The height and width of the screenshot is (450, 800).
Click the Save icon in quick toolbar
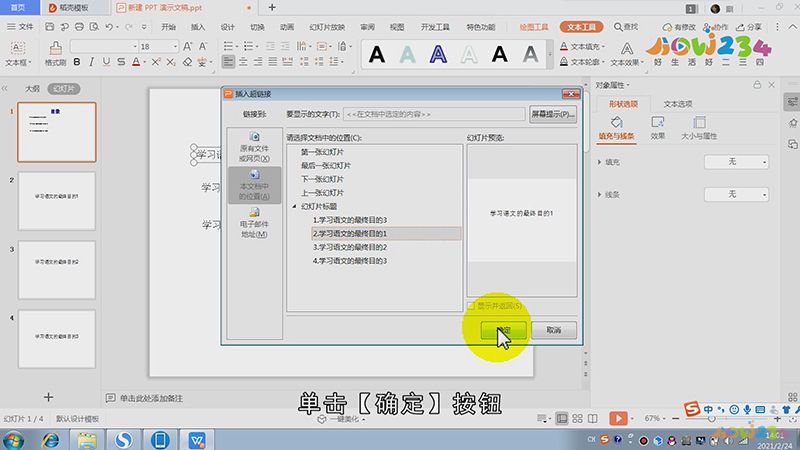tap(49, 27)
